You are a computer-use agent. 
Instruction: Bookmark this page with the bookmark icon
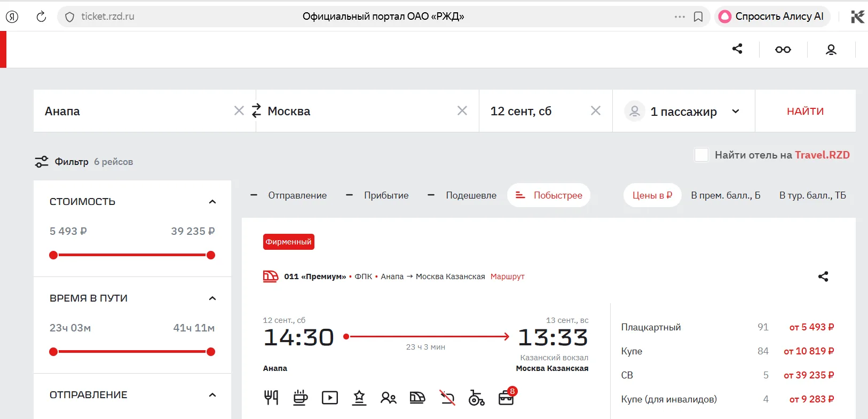tap(698, 17)
